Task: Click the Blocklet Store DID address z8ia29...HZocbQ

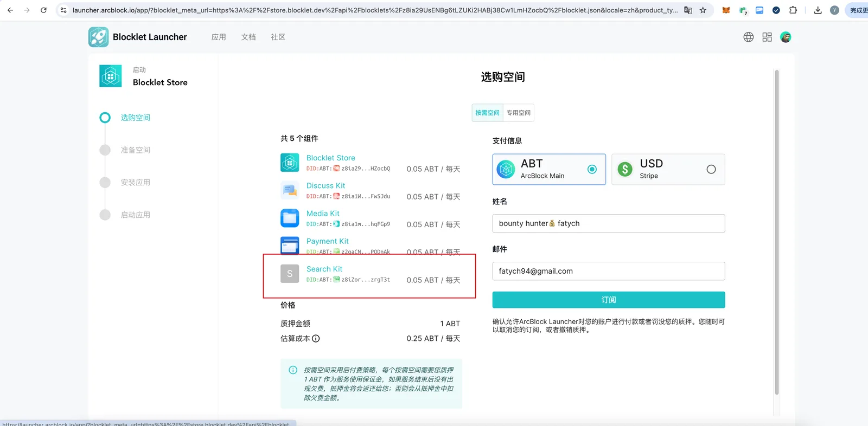Action: click(x=366, y=169)
